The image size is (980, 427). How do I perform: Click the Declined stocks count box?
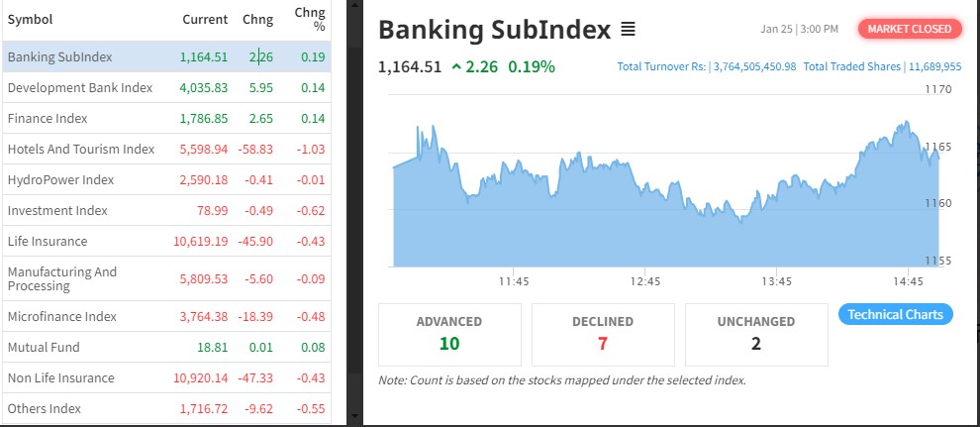[x=603, y=334]
